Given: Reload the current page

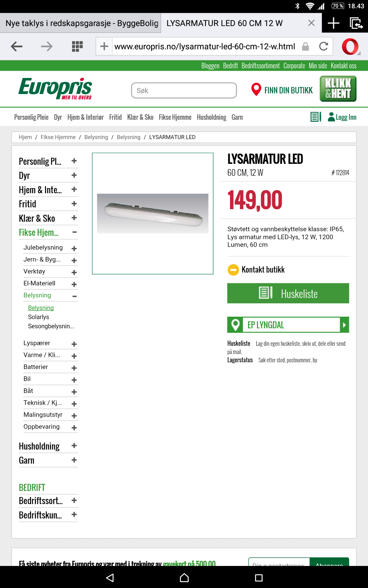Looking at the screenshot, I should 324,47.
